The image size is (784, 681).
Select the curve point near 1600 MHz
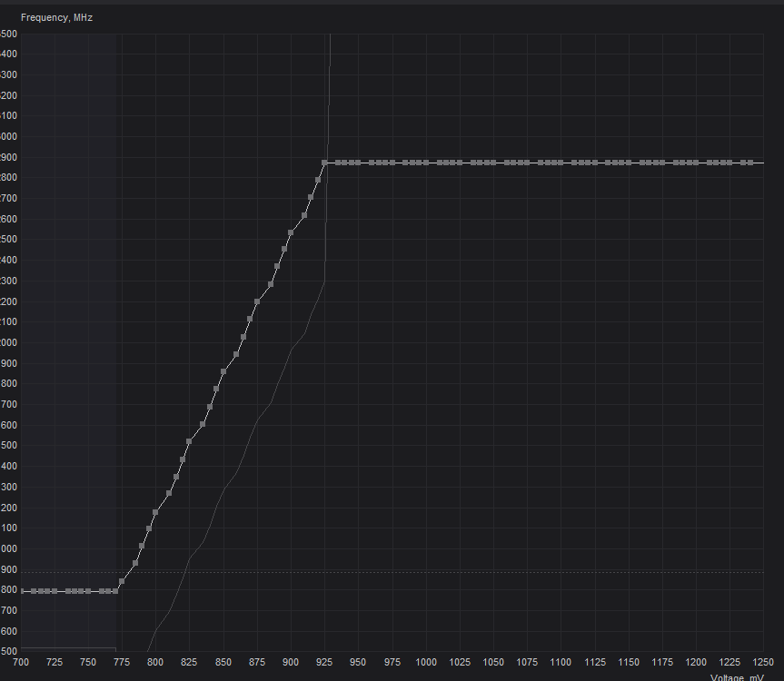tap(203, 424)
